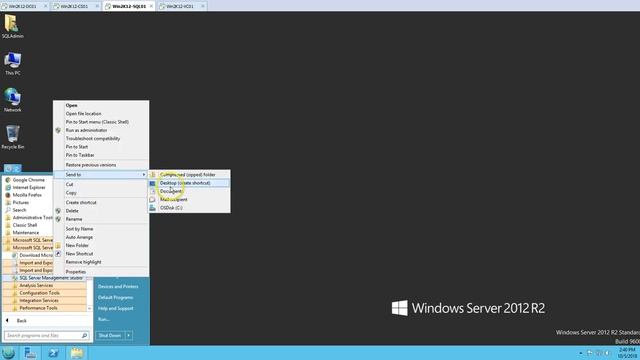Expand the Performance Tools folder
The image size is (640, 360).
coord(44,308)
